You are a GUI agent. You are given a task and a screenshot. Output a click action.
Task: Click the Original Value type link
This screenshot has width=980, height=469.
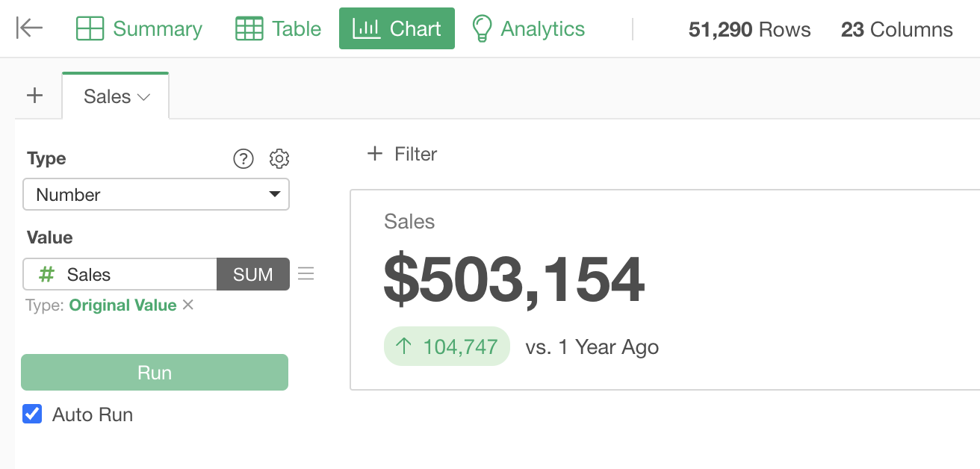[122, 305]
